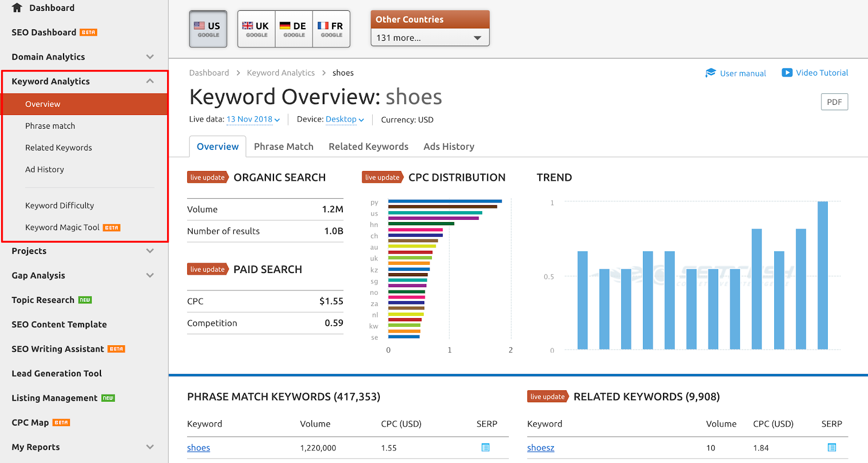Click the tallest bar in the Trend chart
Screen dimensions: 868x463
coord(822,275)
